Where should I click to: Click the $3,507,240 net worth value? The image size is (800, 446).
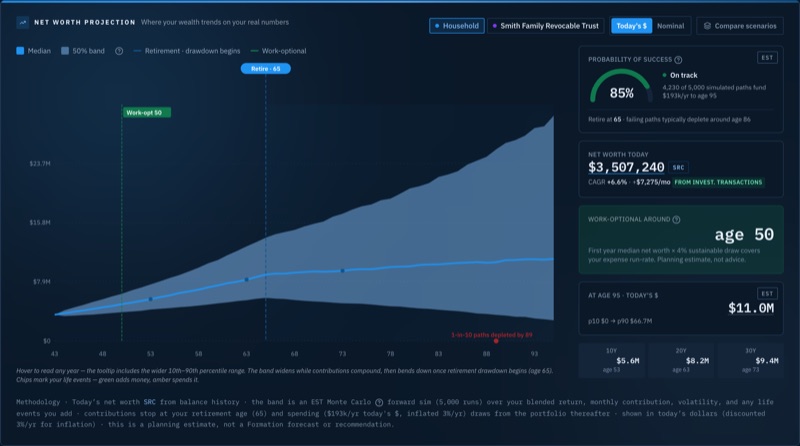click(626, 167)
